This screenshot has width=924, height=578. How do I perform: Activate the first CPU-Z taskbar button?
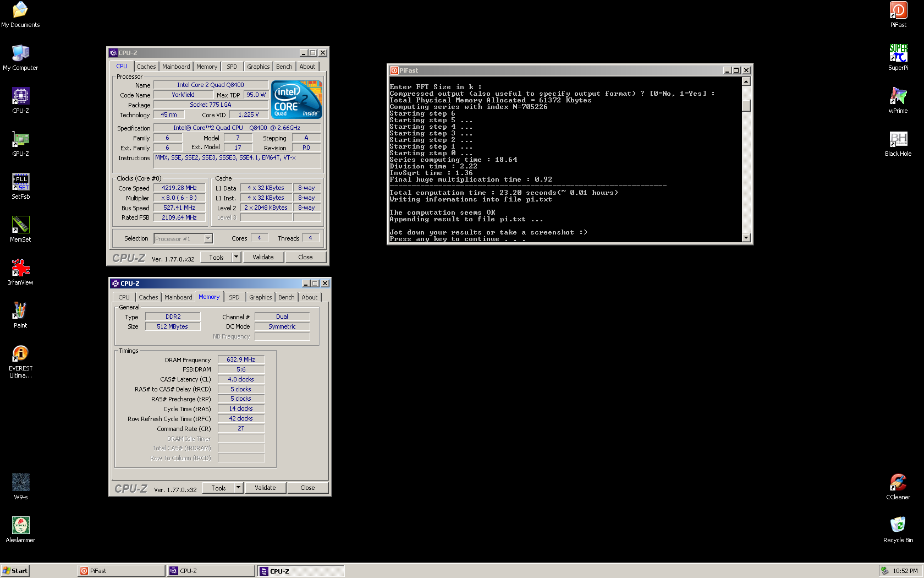(211, 571)
